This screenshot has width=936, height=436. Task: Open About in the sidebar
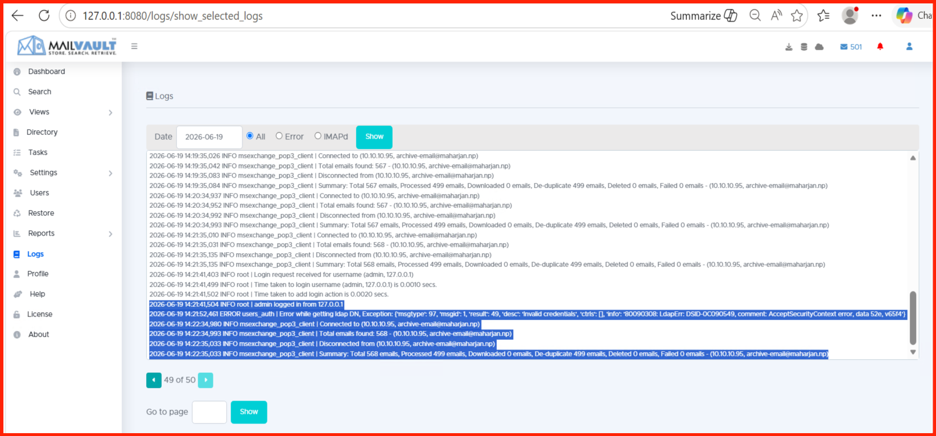pos(39,334)
